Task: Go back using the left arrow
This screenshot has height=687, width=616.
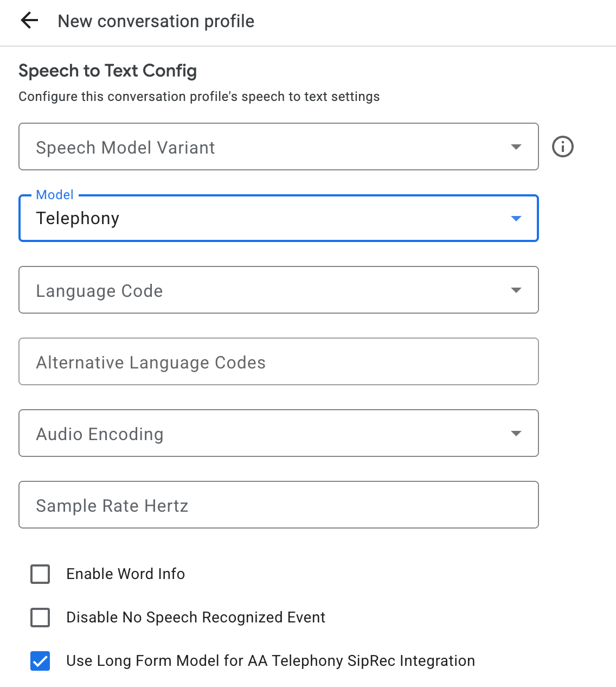Action: [29, 21]
